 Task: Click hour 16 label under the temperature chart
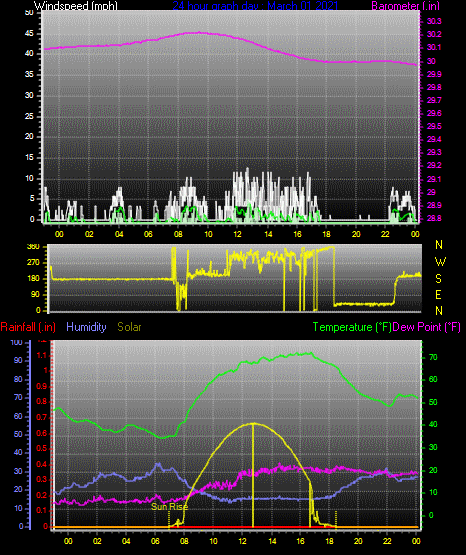point(300,541)
